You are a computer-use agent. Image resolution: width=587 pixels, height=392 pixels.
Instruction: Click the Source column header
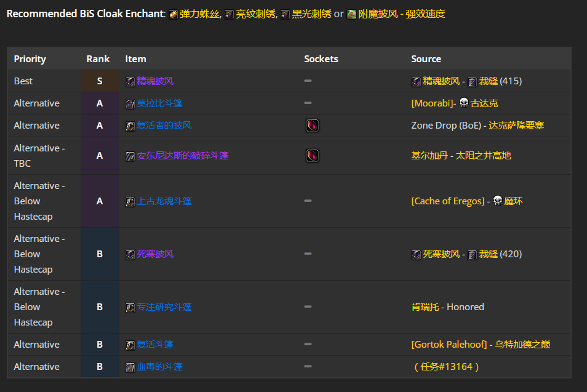point(426,59)
